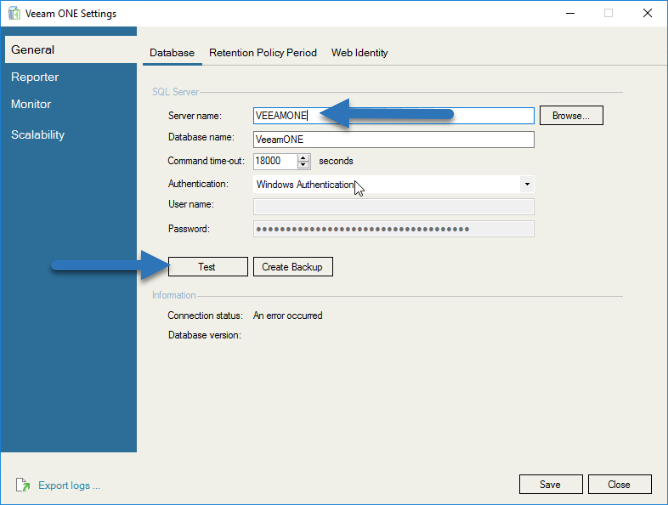
Task: Click the disabled User name field
Action: pos(394,206)
